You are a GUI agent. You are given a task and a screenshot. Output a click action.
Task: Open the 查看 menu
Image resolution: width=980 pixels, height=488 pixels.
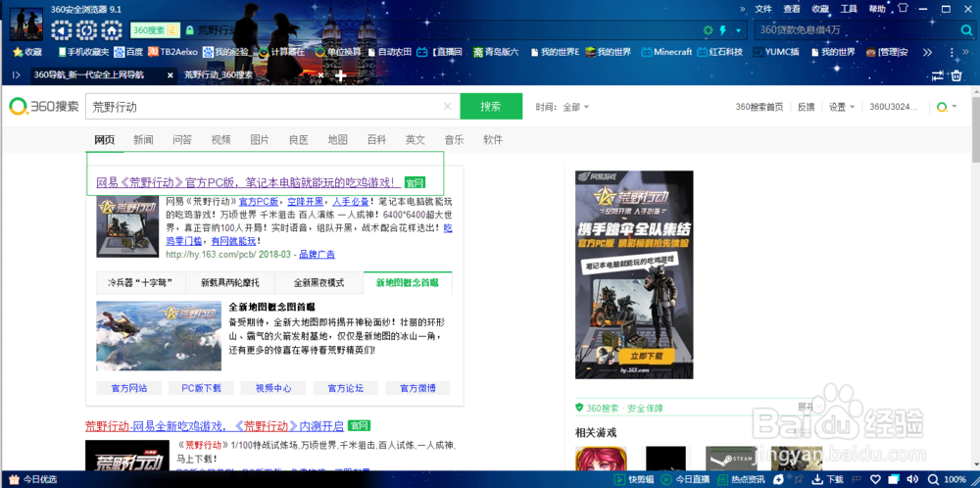792,9
